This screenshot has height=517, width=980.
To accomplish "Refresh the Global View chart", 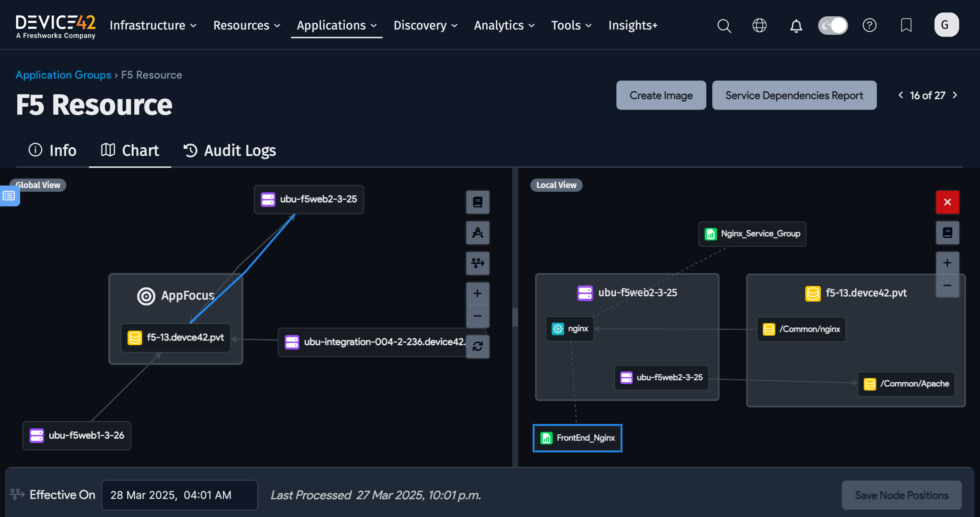I will 477,347.
